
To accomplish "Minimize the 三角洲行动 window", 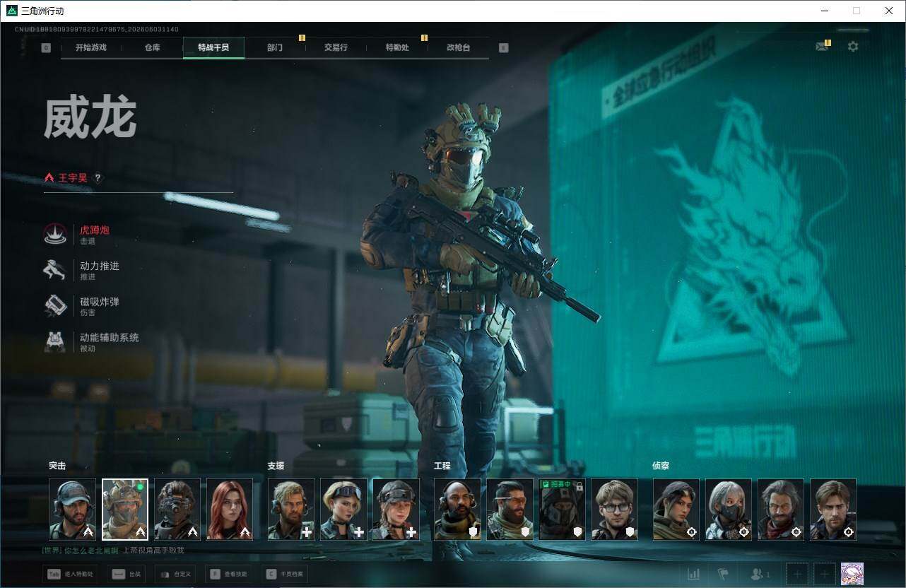I will tap(824, 11).
